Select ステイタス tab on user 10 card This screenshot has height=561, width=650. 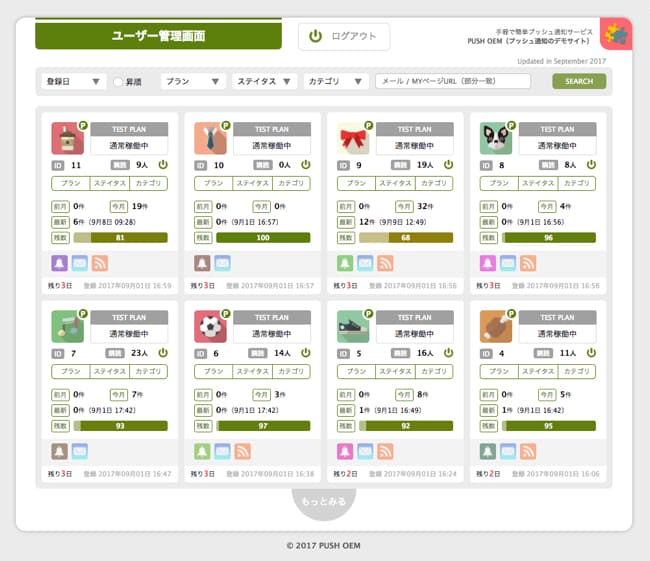coord(252,183)
